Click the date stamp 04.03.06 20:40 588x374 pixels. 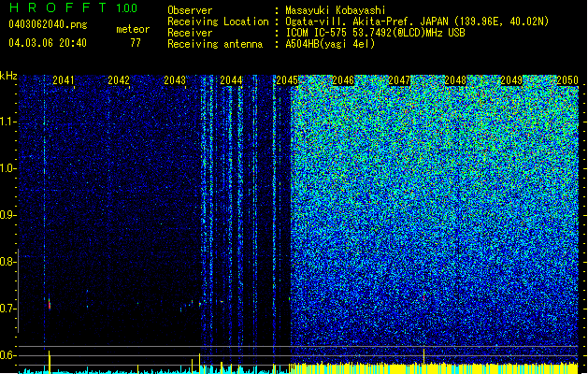click(x=48, y=43)
